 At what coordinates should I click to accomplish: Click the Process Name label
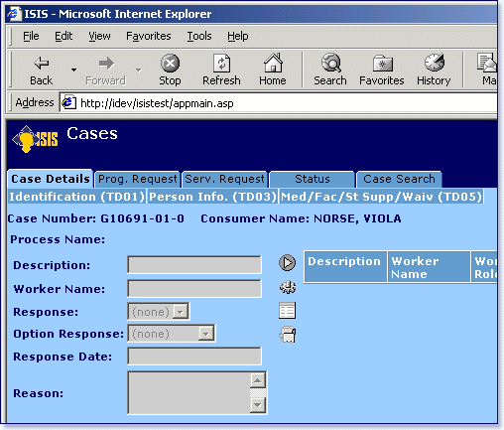(x=58, y=239)
